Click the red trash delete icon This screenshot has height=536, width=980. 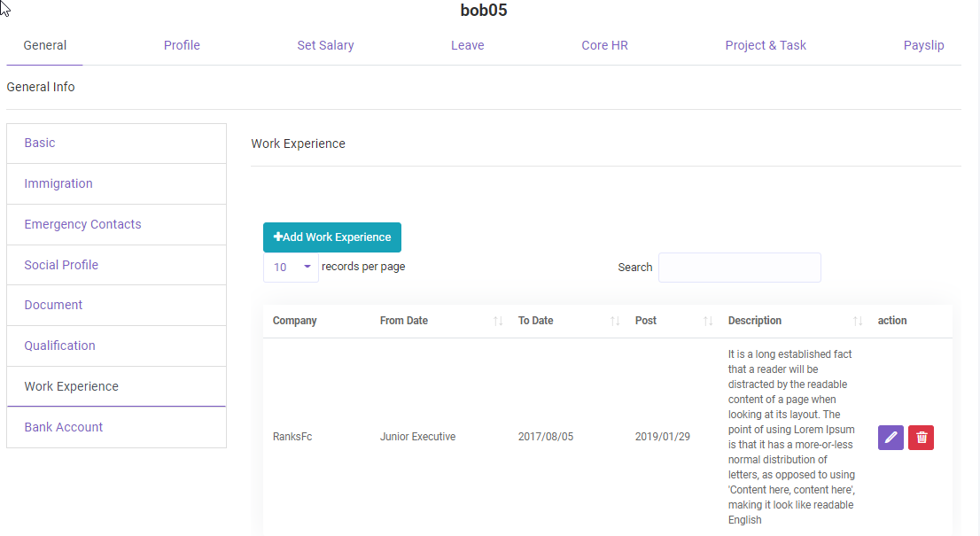(x=921, y=437)
